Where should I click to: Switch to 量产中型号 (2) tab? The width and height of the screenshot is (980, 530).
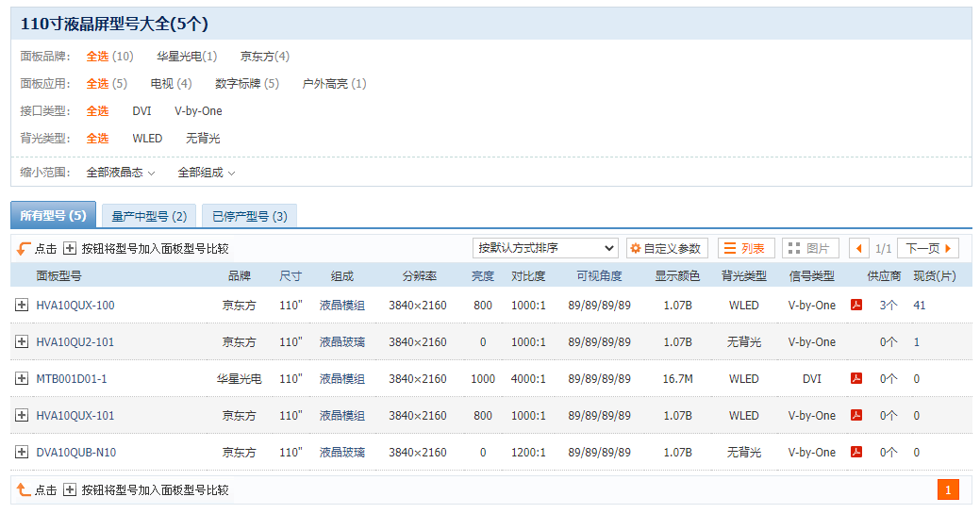click(x=149, y=216)
